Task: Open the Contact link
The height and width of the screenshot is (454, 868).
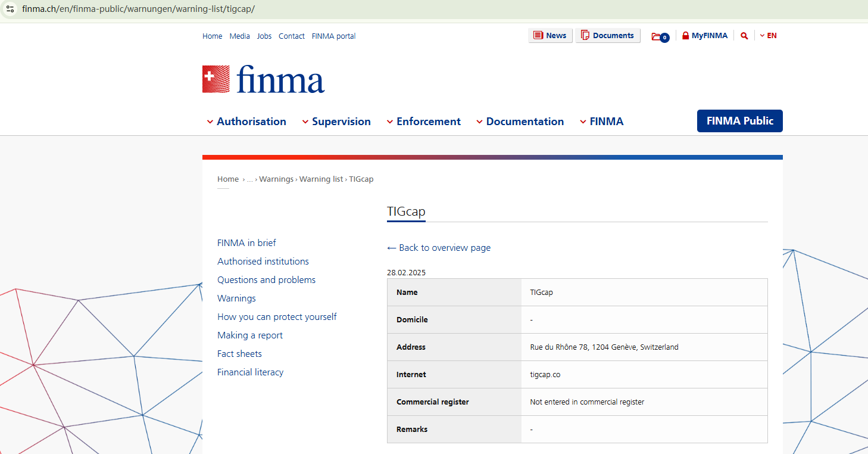Action: pyautogui.click(x=292, y=36)
